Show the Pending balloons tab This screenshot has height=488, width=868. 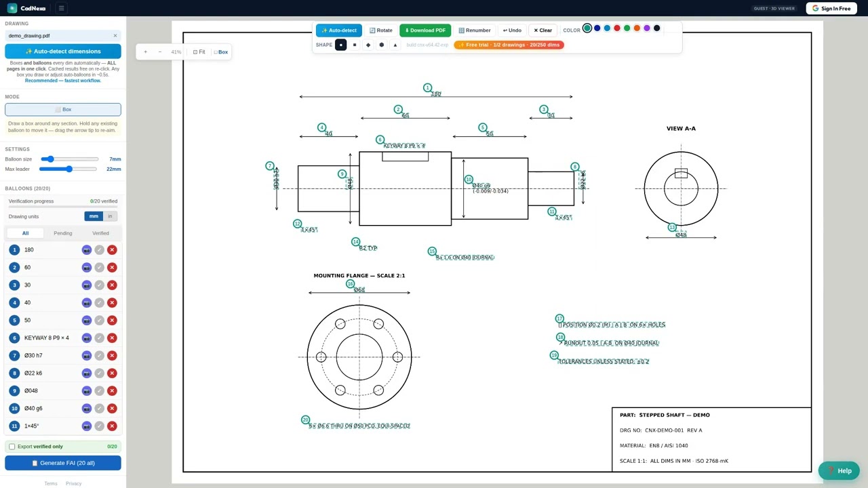click(63, 233)
